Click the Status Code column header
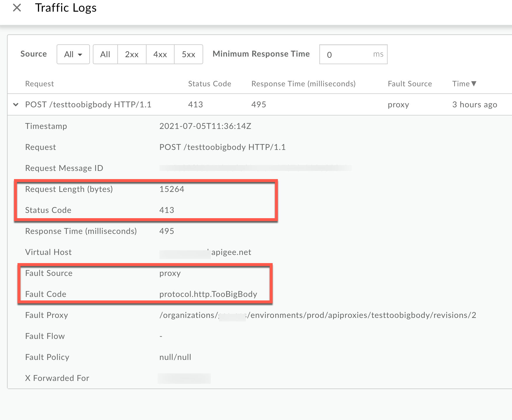This screenshot has height=420, width=512. tap(210, 84)
